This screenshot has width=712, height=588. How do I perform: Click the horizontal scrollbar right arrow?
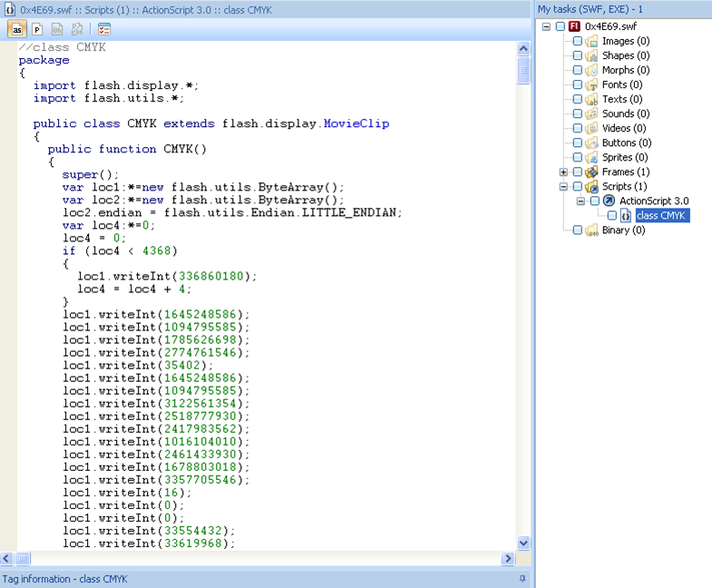[508, 558]
